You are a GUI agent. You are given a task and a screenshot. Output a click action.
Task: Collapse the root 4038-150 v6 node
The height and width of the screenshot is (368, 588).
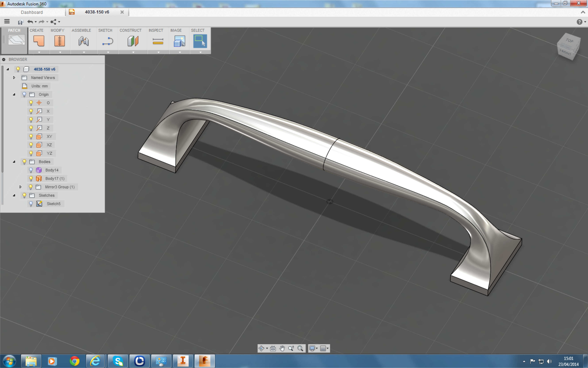pyautogui.click(x=8, y=69)
